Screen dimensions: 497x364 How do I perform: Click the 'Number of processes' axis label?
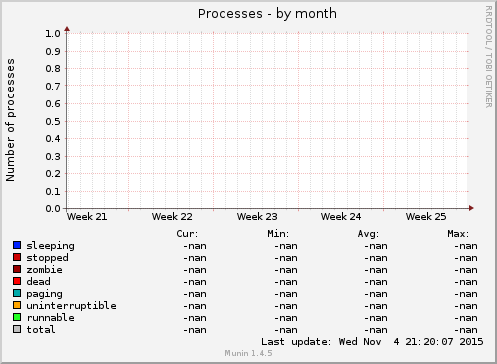pyautogui.click(x=10, y=120)
